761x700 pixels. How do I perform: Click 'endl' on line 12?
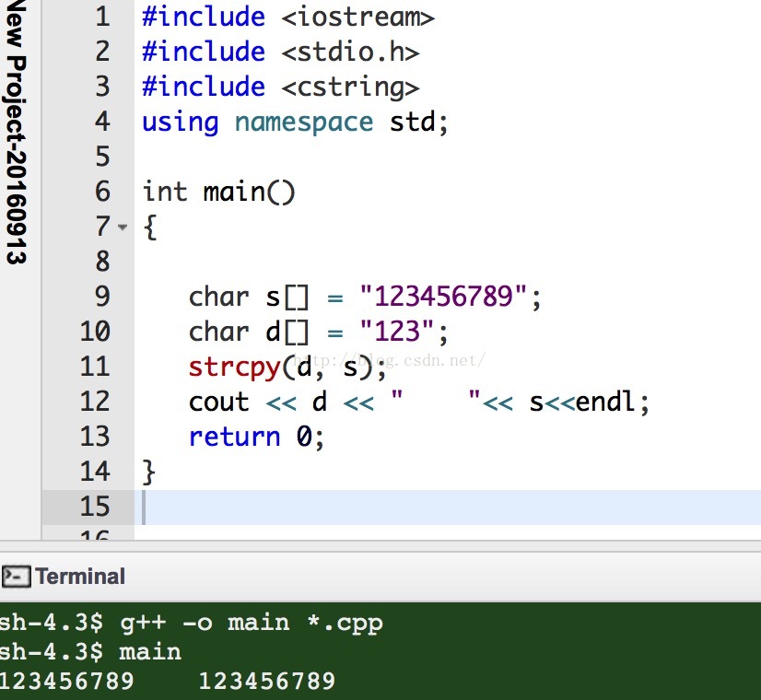(605, 402)
